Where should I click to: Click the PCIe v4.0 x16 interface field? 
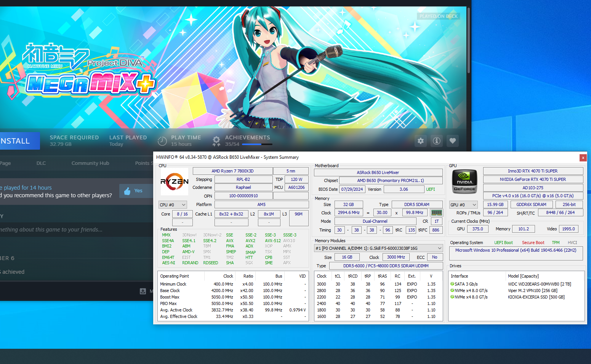click(x=533, y=196)
